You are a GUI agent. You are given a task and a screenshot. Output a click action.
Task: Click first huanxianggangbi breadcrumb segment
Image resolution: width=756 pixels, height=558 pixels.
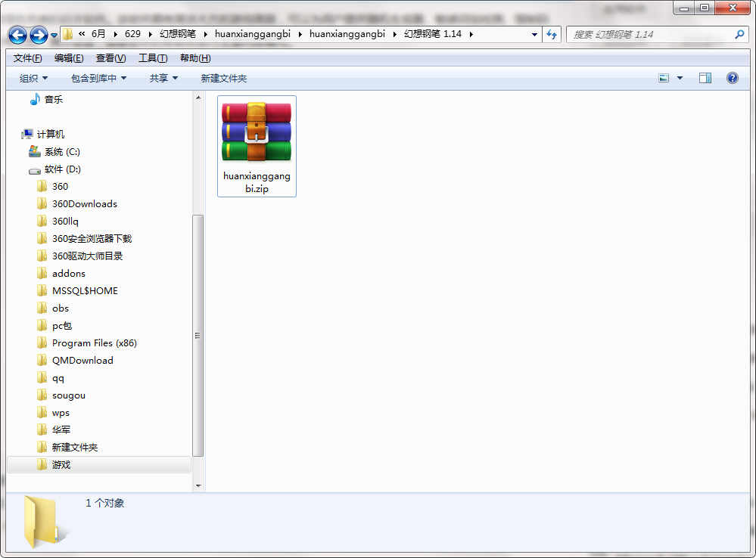(253, 34)
